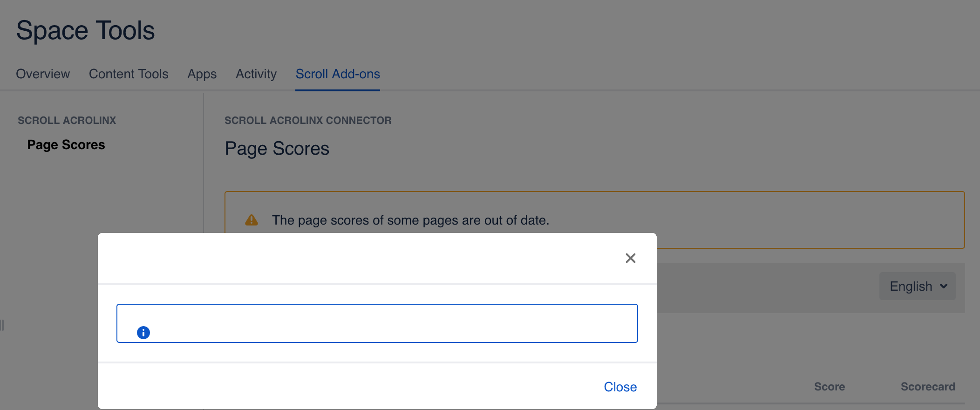This screenshot has width=980, height=410.
Task: Click the Score column header
Action: coord(830,387)
